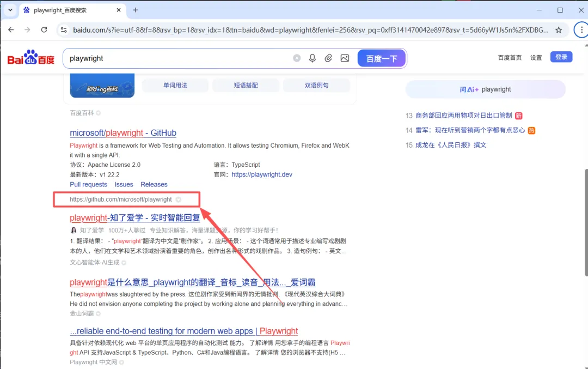Clear search text with X icon
Viewport: 588px width, 369px height.
tap(297, 58)
